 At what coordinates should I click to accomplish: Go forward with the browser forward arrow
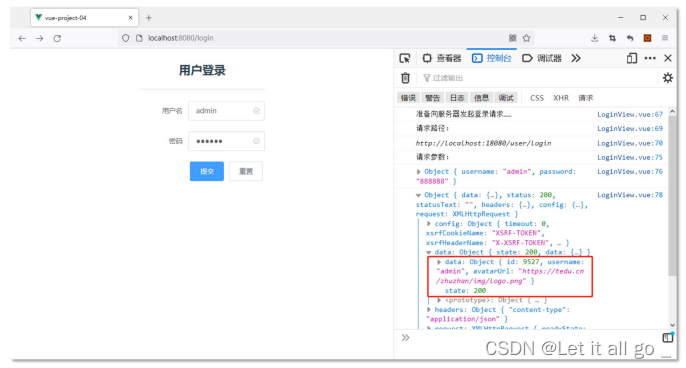[x=40, y=39]
